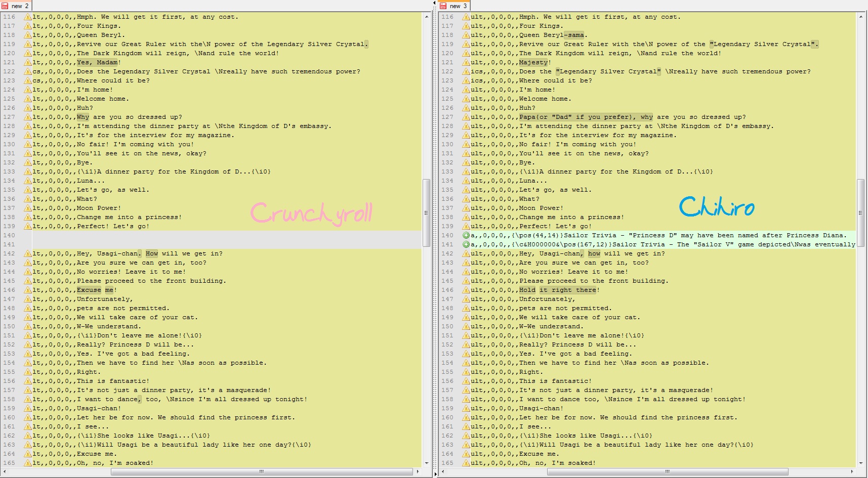Click 'It's not just a dinner party' in new 2 pane
This screenshot has height=478, width=868.
(134, 390)
